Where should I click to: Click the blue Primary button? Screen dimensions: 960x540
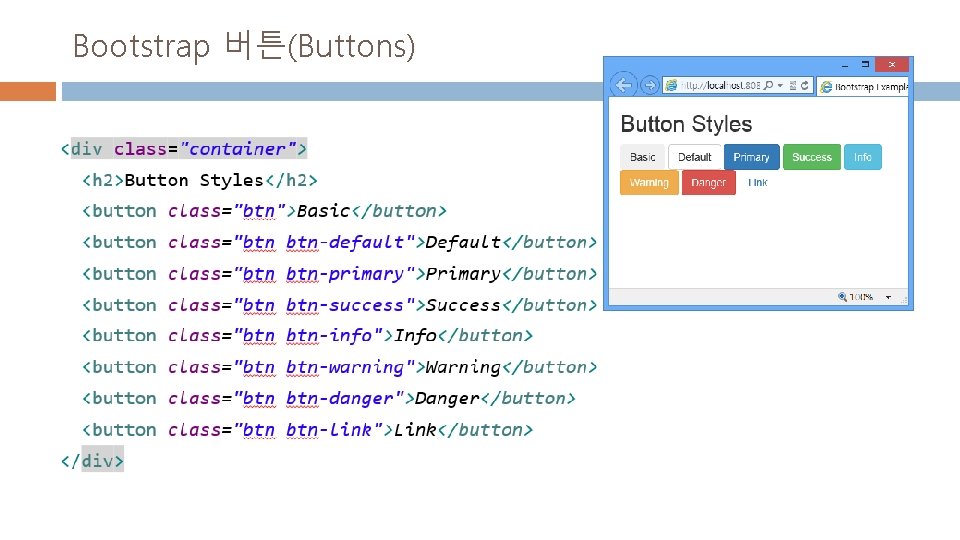(751, 157)
